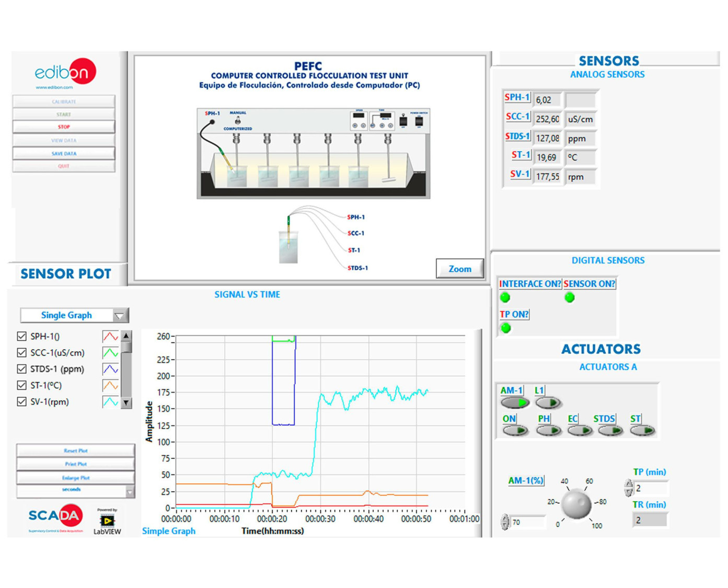Click the TP (min) value field
The height and width of the screenshot is (588, 728).
tap(650, 488)
